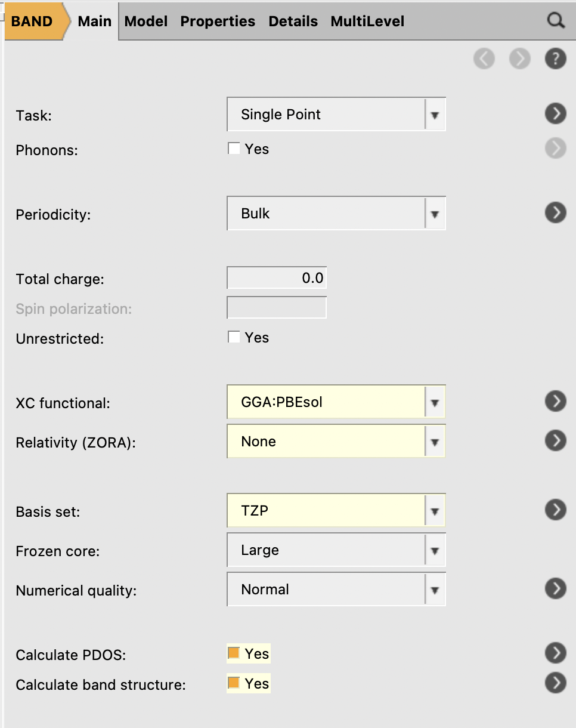576x728 pixels.
Task: Open the search with the magnifier icon
Action: 556,20
